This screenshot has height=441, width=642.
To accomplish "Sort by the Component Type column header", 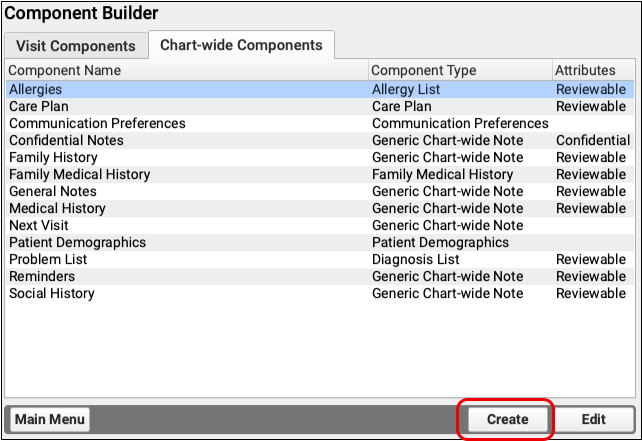I will click(x=424, y=71).
